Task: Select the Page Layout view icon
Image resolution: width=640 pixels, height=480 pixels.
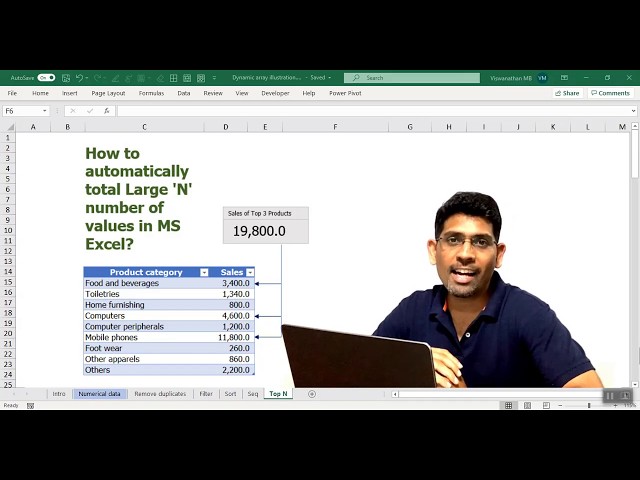Action: (x=527, y=405)
